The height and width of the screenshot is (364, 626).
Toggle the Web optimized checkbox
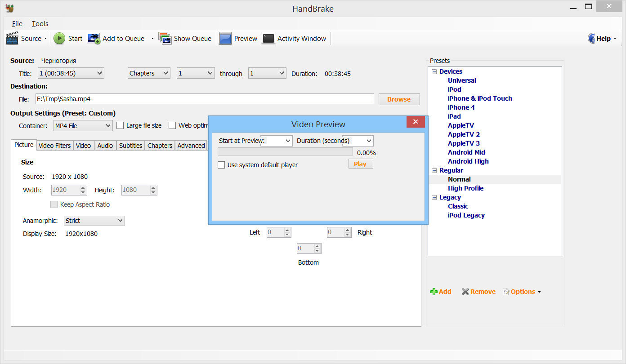click(172, 125)
